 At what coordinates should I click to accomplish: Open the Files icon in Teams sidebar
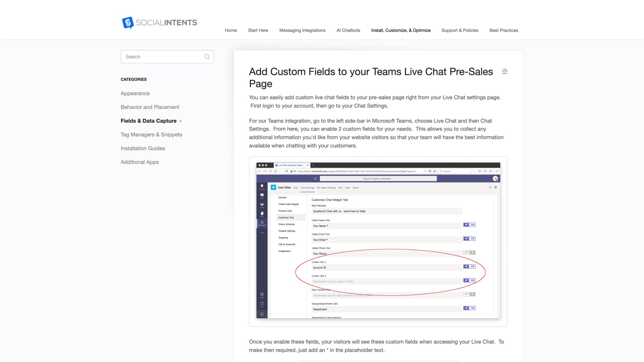[262, 213]
